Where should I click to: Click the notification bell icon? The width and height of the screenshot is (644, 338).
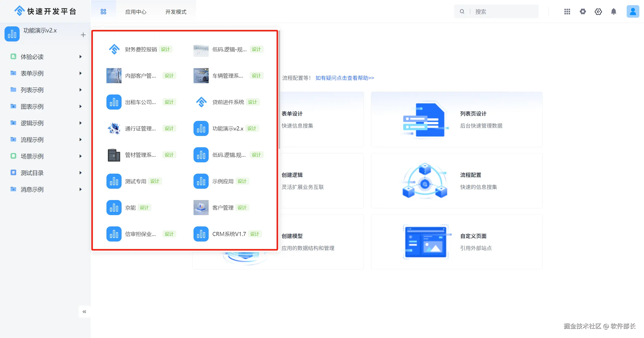coord(614,12)
